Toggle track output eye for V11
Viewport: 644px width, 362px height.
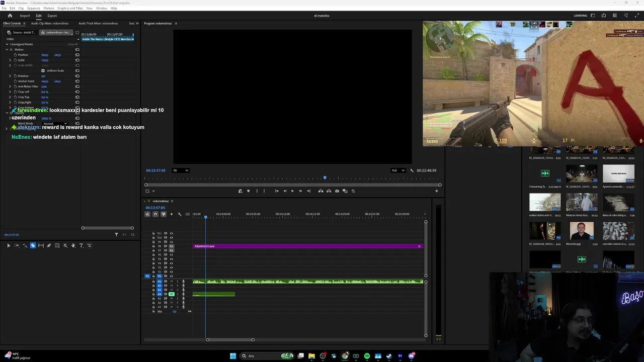coord(172,233)
